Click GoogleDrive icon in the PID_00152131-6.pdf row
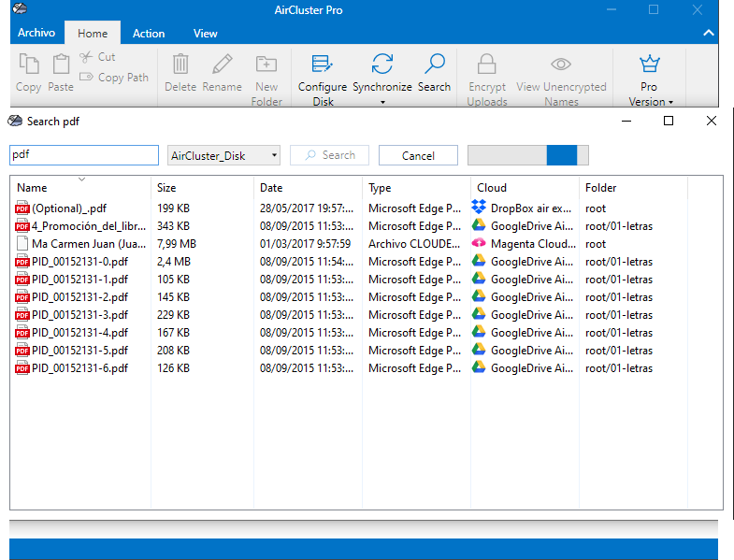Image resolution: width=734 pixels, height=560 pixels. pyautogui.click(x=479, y=367)
